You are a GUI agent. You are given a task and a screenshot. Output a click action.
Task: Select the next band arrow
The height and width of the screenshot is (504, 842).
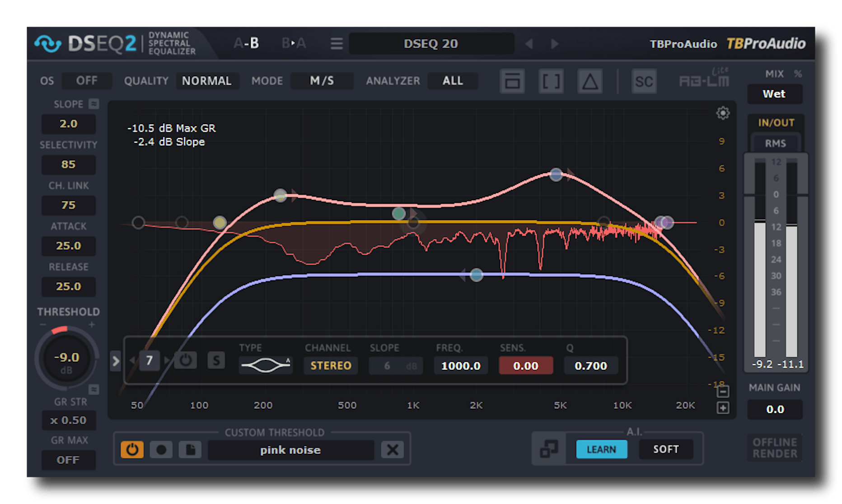(167, 360)
